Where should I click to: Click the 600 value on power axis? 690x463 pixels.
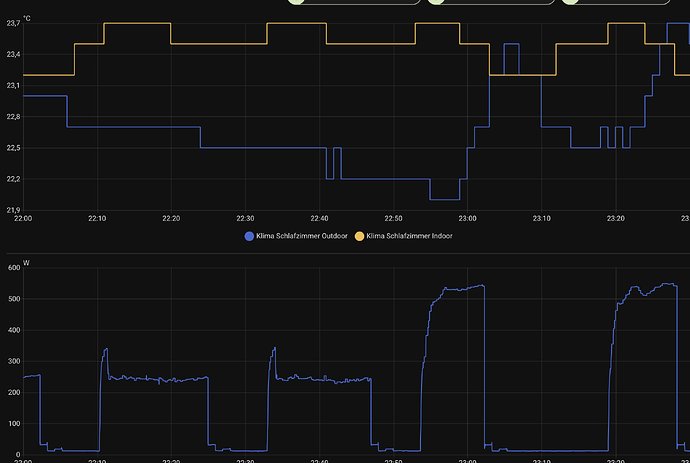coord(14,268)
